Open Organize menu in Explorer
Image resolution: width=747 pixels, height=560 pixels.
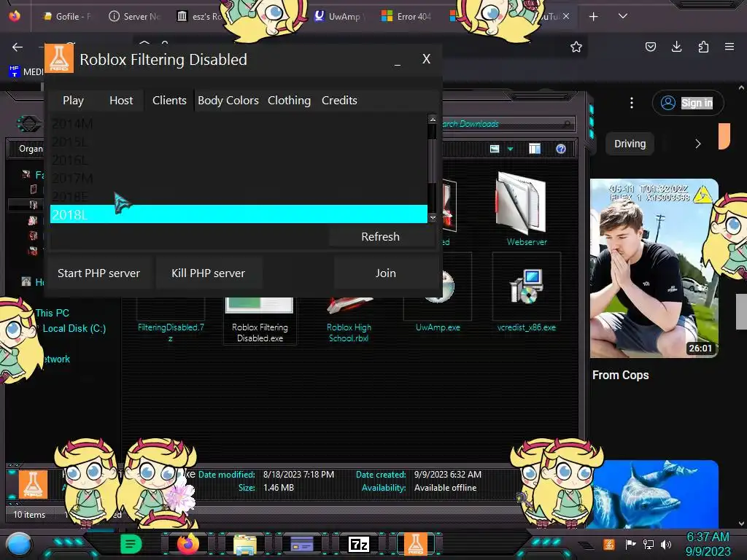[31, 149]
